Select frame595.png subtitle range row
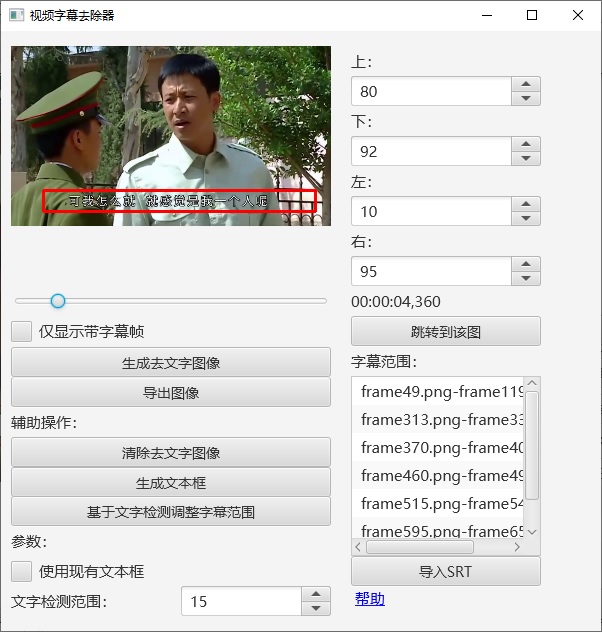602x632 pixels. click(438, 530)
